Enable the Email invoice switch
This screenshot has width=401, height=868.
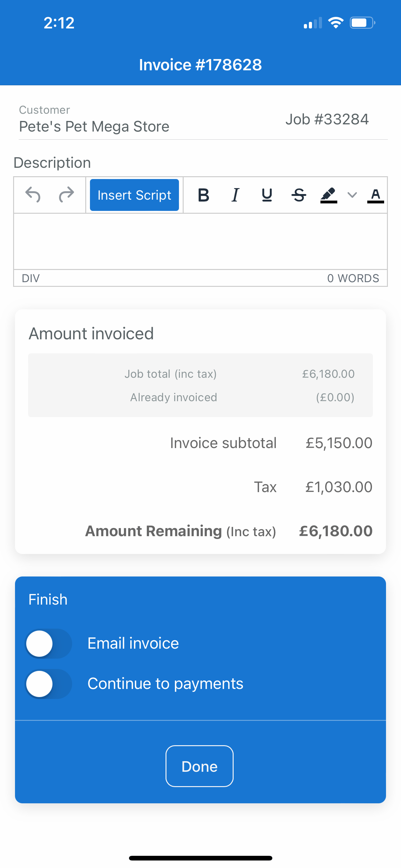pos(49,643)
